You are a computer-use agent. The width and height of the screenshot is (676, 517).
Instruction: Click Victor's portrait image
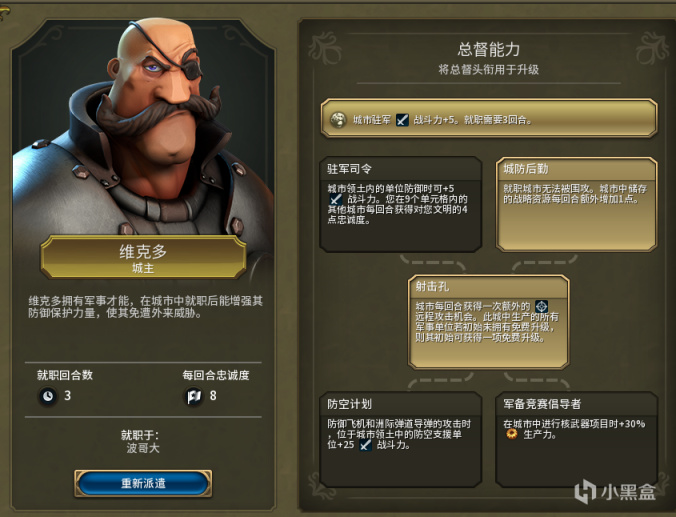pos(143,127)
